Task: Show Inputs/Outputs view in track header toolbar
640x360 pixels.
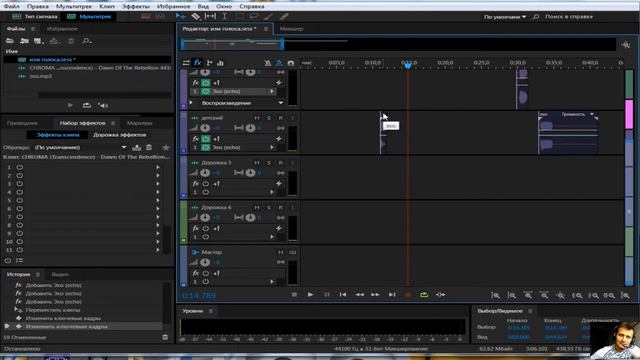Action: (186, 63)
